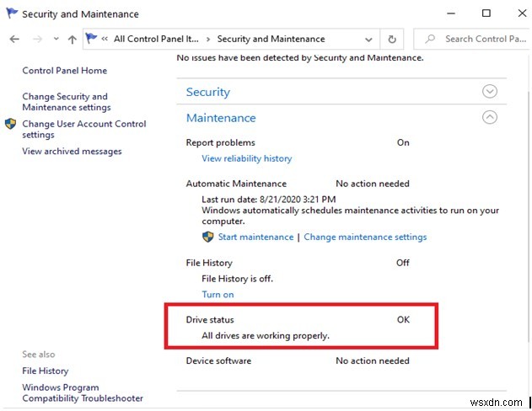532x411 pixels.
Task: Maximize the Security and Maintenance window
Action: (x=486, y=13)
